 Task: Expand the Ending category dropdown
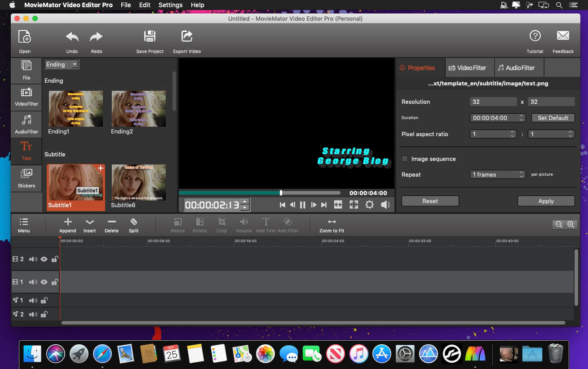[x=62, y=64]
